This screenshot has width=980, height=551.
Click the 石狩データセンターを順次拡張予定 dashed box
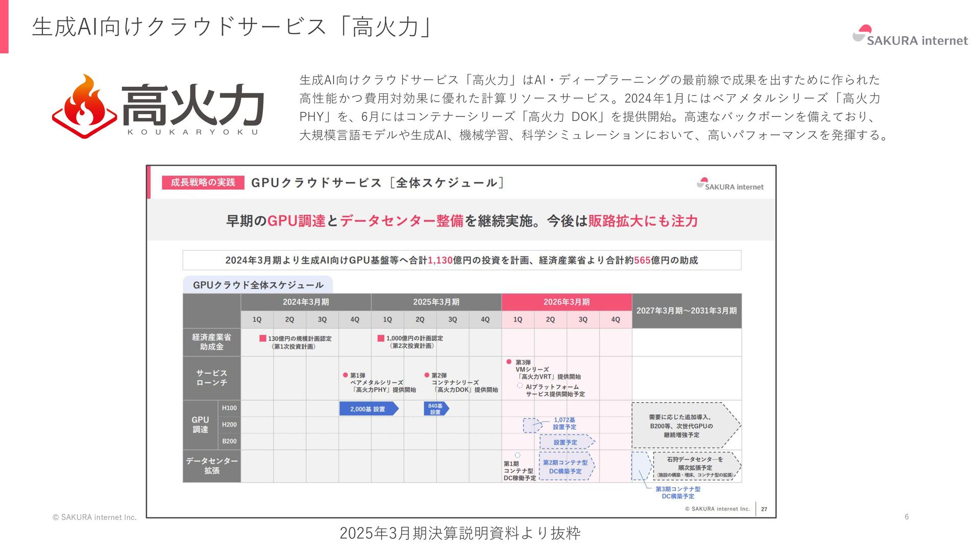[x=695, y=466]
